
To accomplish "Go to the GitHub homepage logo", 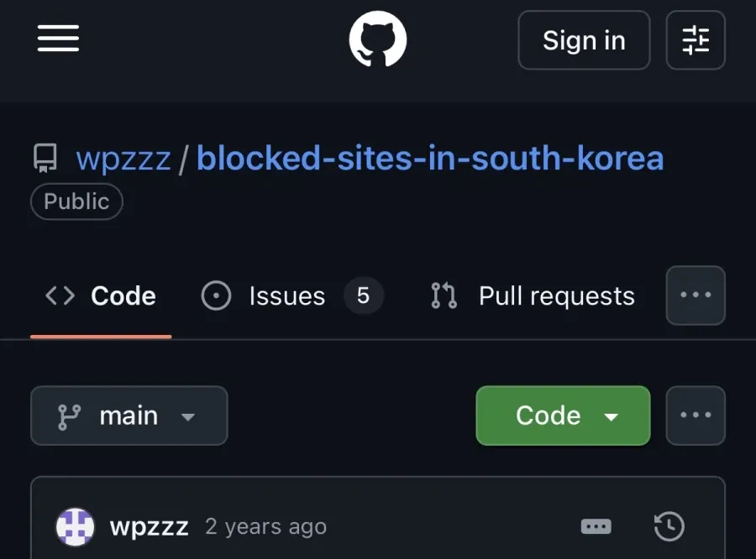I will coord(377,39).
